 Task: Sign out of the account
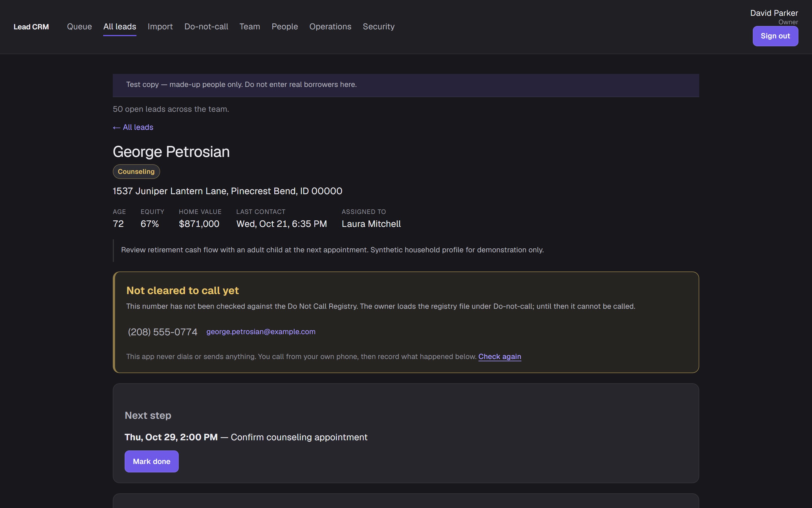tap(775, 36)
